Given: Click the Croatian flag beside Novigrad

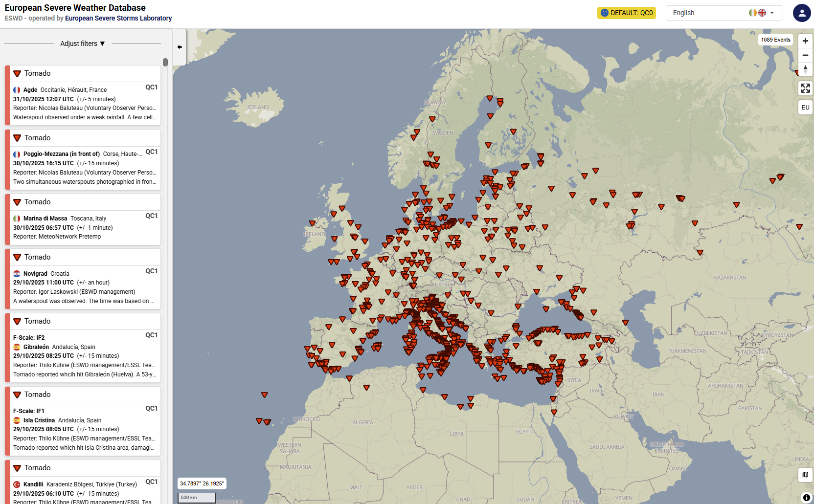Looking at the screenshot, I should pyautogui.click(x=17, y=274).
